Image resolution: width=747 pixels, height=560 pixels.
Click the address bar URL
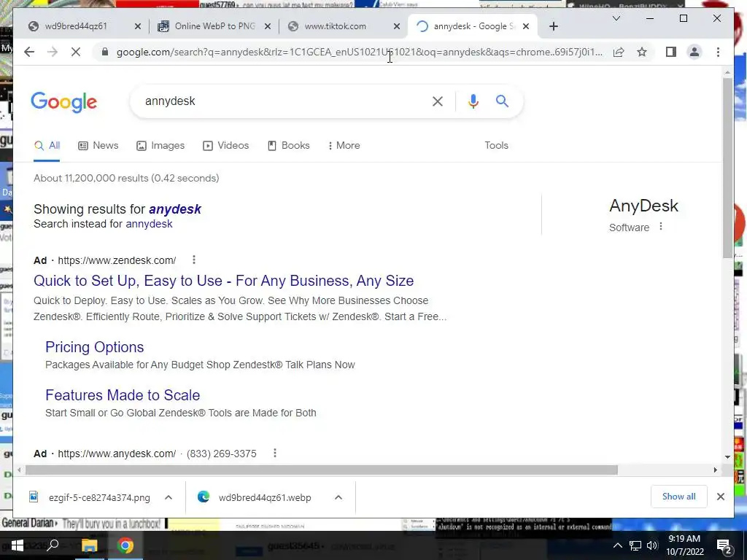359,52
